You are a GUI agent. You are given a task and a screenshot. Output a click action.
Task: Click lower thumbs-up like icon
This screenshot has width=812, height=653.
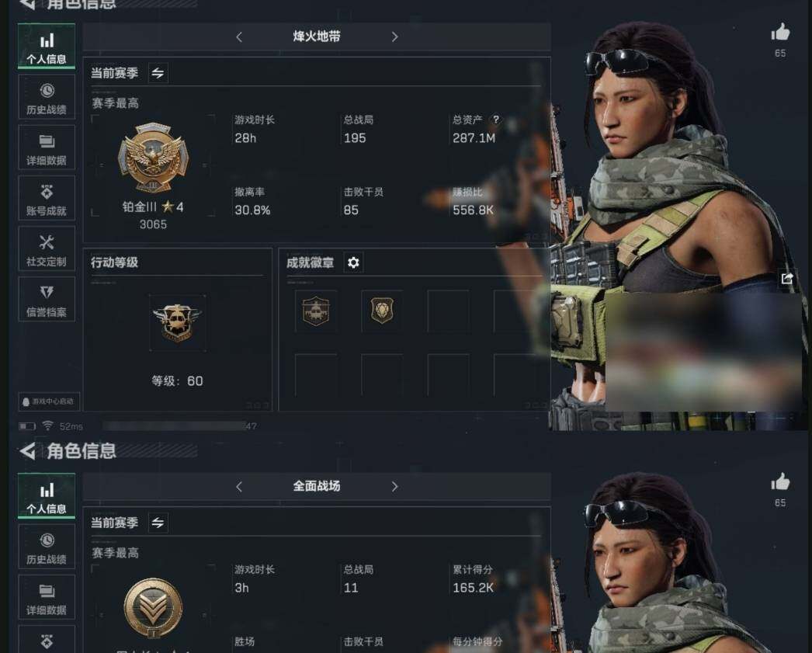click(x=780, y=482)
